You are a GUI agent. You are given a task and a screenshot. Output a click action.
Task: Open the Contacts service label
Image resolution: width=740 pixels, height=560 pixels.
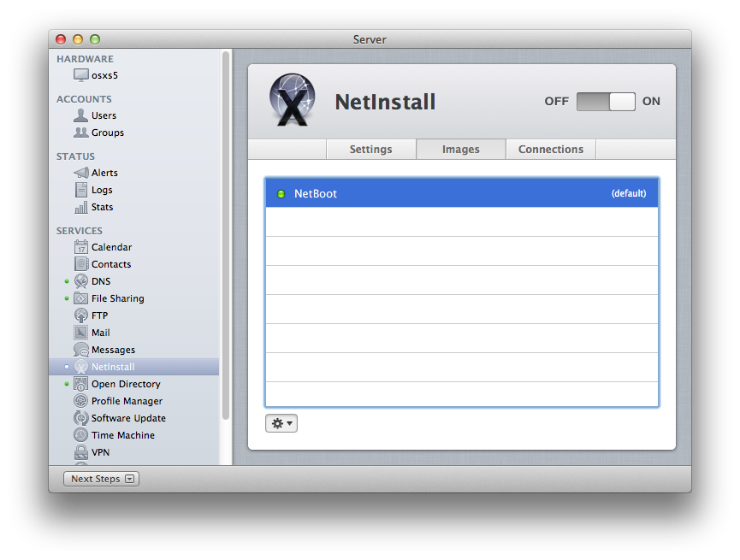pyautogui.click(x=111, y=264)
